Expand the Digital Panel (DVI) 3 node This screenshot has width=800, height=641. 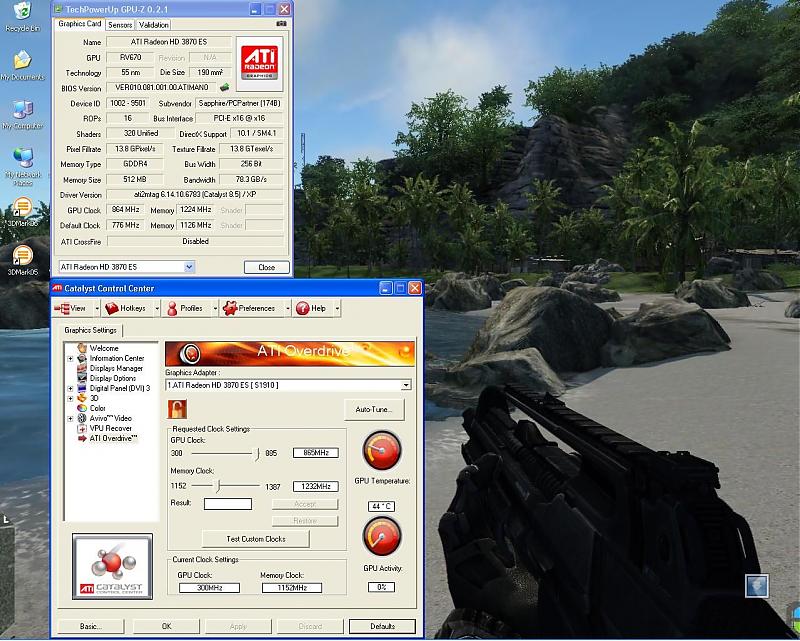(x=70, y=388)
